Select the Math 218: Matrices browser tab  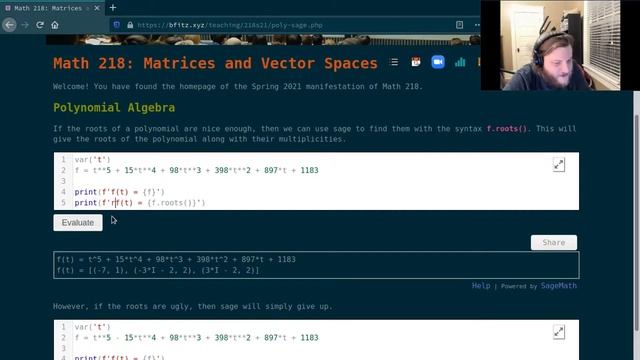click(51, 8)
